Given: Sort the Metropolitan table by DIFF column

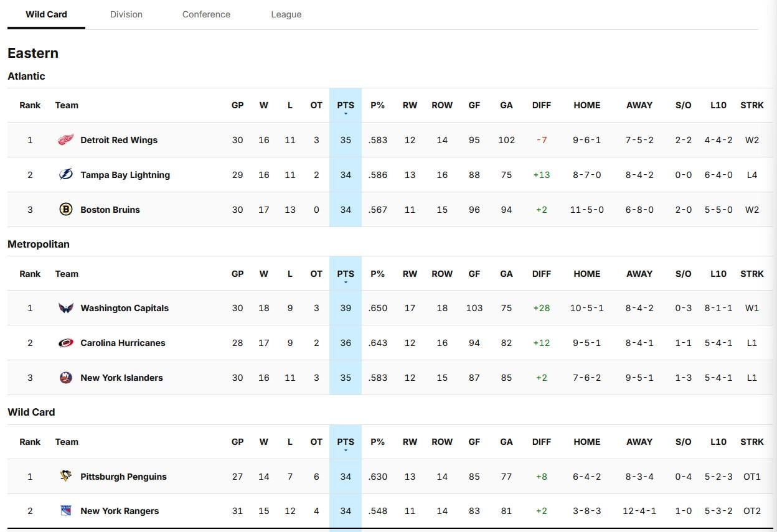Looking at the screenshot, I should point(541,273).
